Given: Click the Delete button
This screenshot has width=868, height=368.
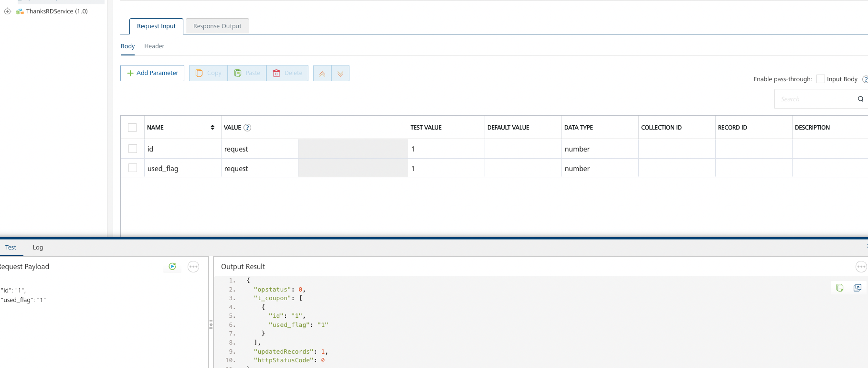Looking at the screenshot, I should pos(287,73).
